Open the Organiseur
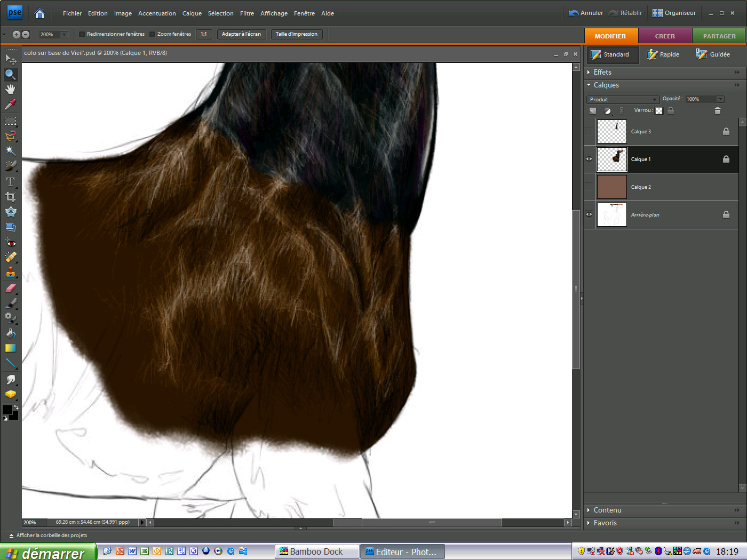The width and height of the screenshot is (747, 560). (674, 13)
